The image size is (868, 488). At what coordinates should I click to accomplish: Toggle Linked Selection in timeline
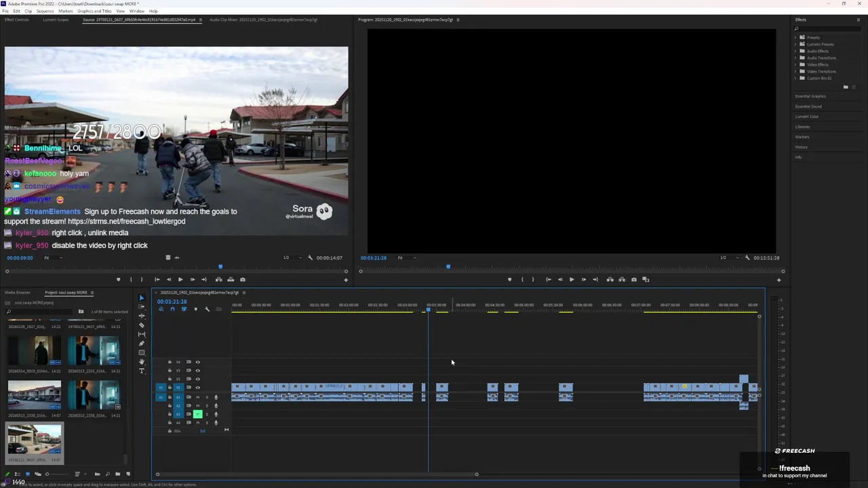(184, 309)
